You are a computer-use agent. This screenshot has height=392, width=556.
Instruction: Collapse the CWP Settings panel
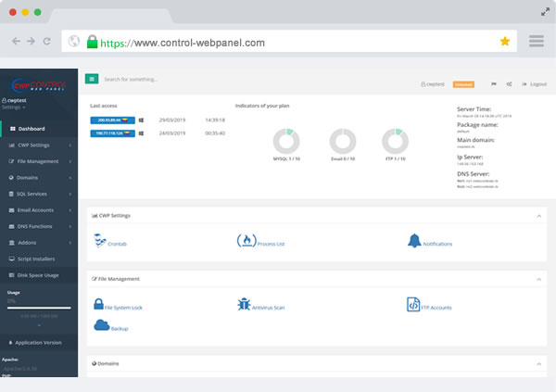click(538, 216)
